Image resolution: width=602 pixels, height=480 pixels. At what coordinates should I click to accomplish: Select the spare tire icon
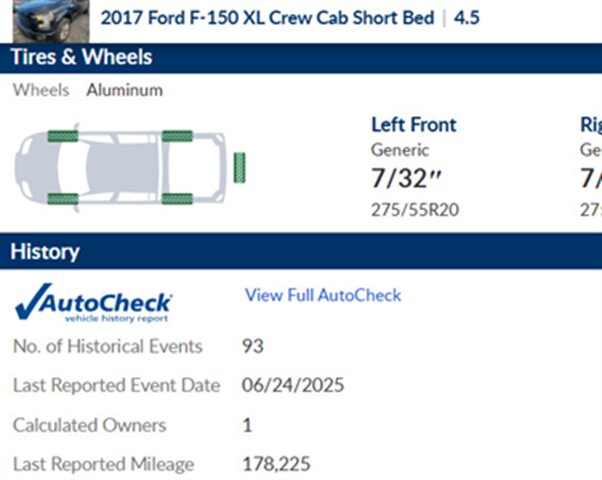pos(240,167)
